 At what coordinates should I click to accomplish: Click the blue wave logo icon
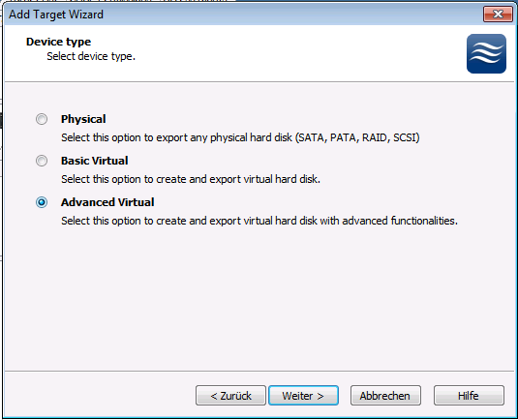[486, 53]
